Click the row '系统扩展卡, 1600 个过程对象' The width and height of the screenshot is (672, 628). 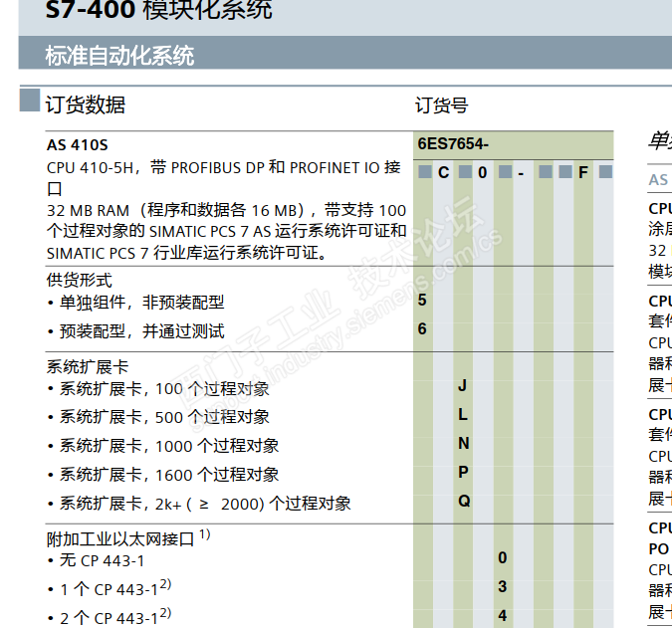click(163, 475)
